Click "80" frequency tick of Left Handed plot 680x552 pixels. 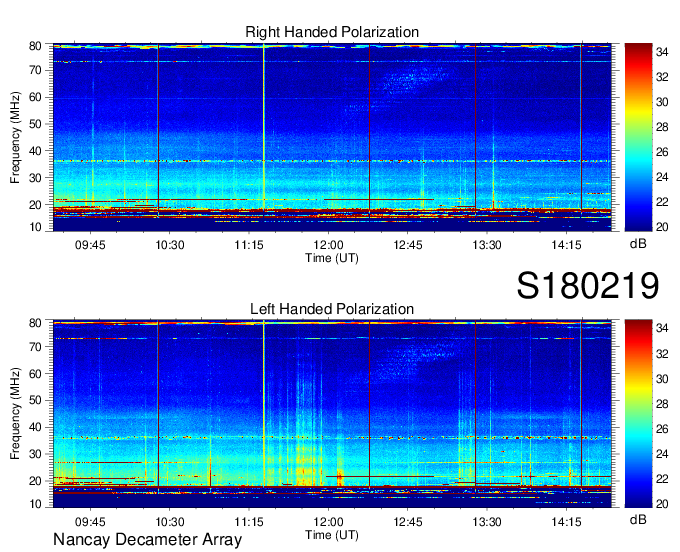[x=35, y=323]
